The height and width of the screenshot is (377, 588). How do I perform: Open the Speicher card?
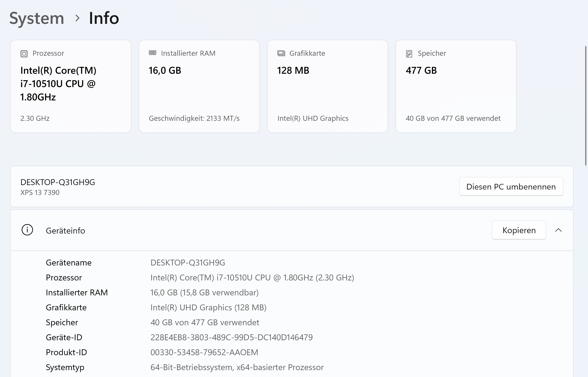[456, 86]
